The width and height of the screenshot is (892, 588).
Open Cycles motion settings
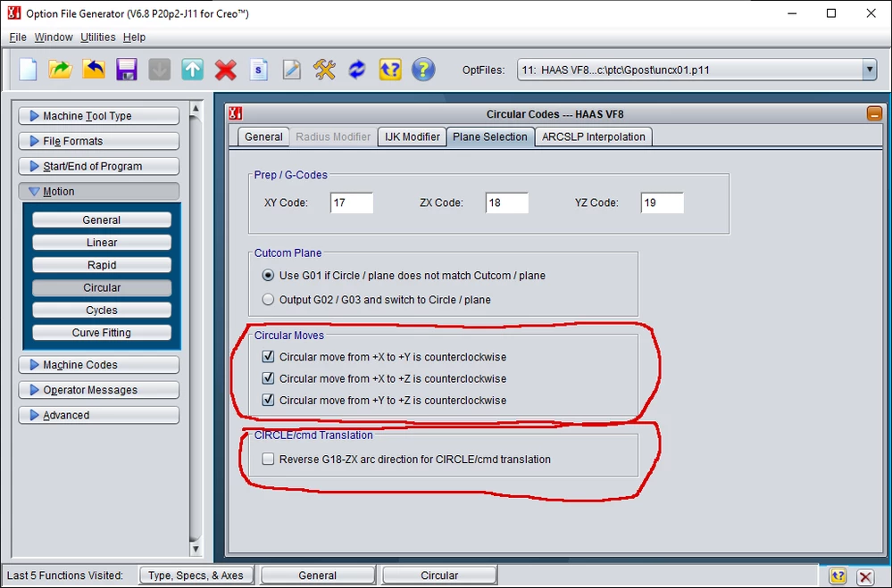[x=102, y=310]
